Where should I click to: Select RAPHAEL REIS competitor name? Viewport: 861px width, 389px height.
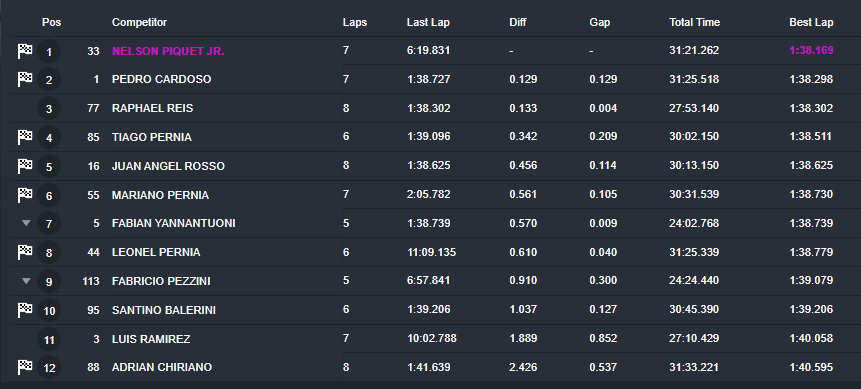[153, 108]
